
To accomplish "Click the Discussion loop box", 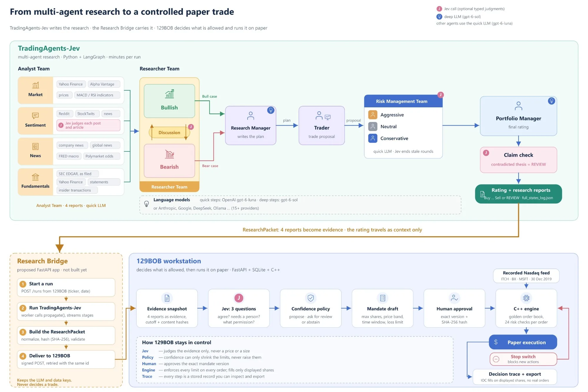I will pos(169,133).
